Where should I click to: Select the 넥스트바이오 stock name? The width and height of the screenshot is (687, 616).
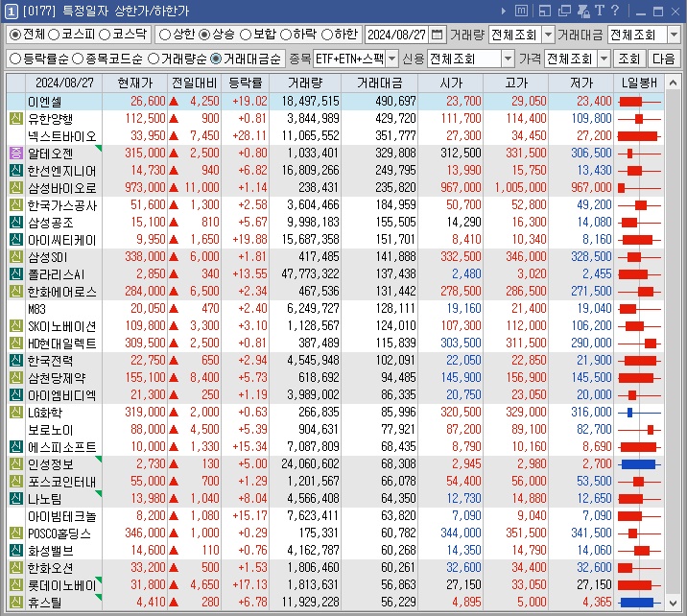coord(61,136)
